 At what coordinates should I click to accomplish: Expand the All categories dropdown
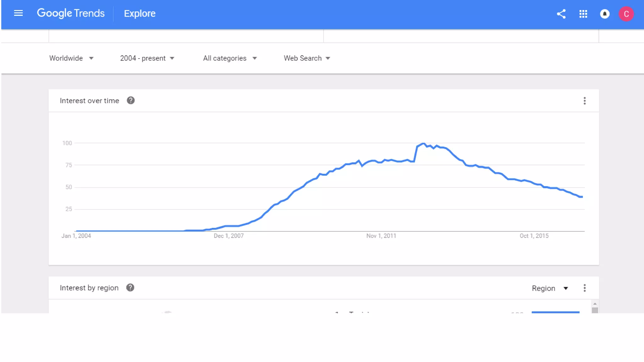tap(230, 58)
